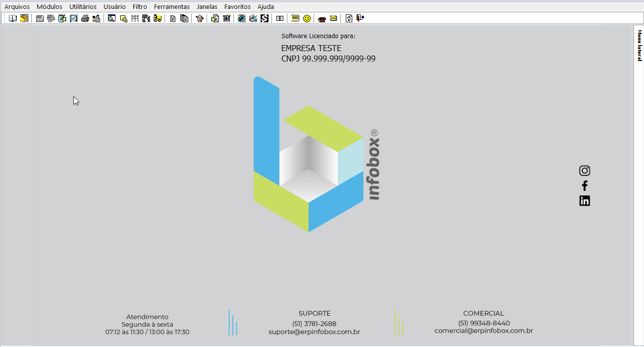Viewport: 644px width, 347px height.
Task: Click the yellow forklift truck icon
Action: coord(158,18)
